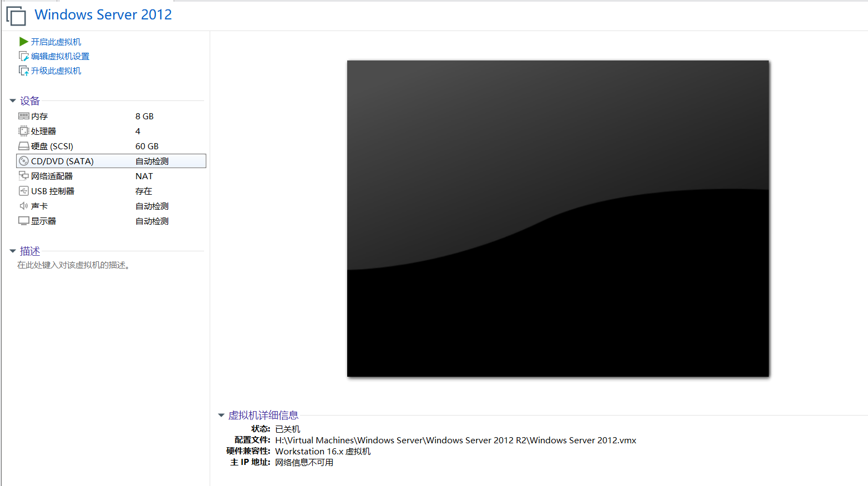Select the 硬盘 (SCSI) row label

(52, 146)
